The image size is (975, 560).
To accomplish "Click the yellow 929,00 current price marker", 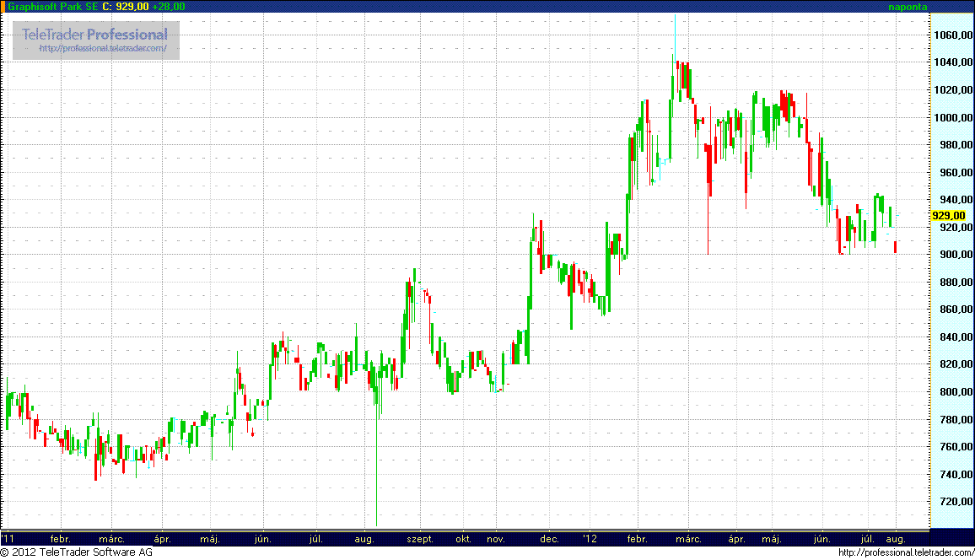I will 949,216.
